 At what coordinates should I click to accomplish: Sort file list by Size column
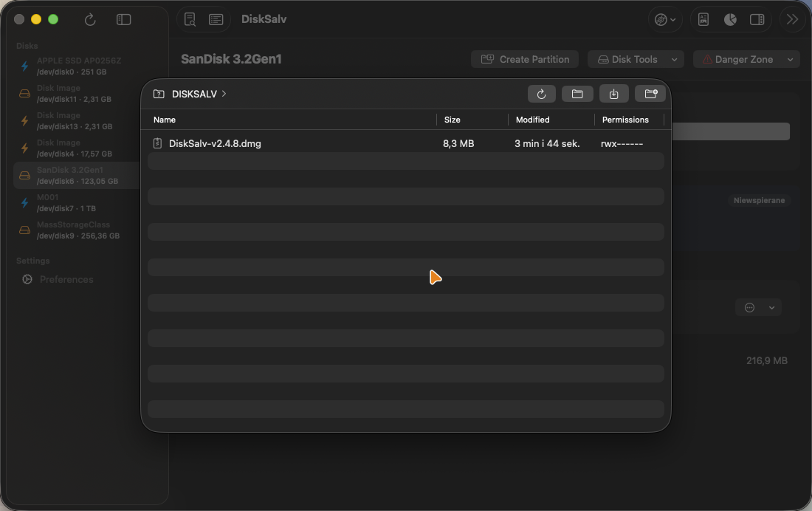452,120
